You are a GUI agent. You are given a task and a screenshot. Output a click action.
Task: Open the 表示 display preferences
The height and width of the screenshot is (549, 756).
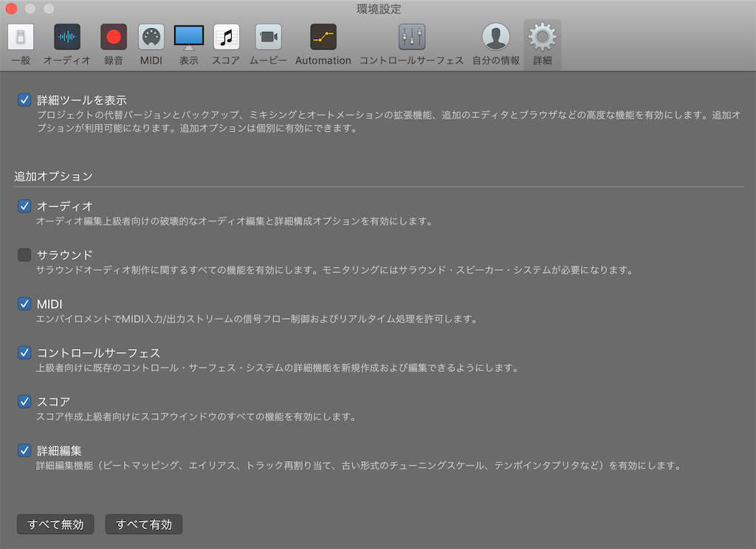(x=188, y=43)
